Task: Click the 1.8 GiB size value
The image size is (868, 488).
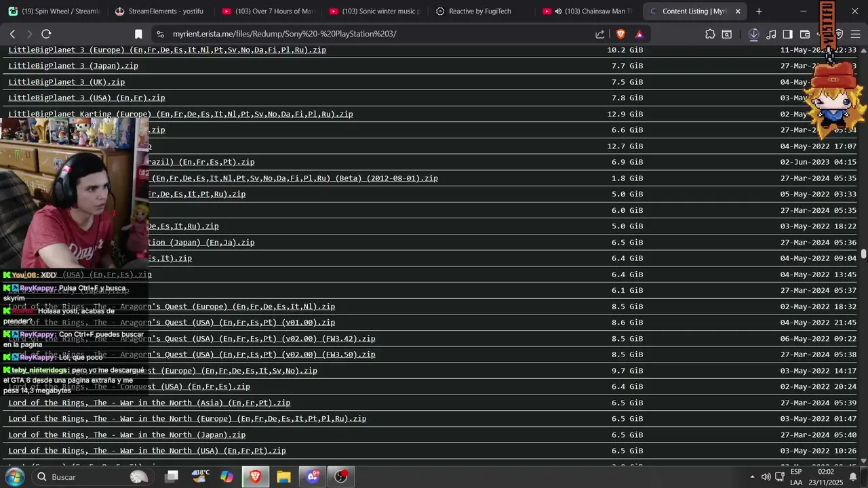Action: (x=627, y=178)
